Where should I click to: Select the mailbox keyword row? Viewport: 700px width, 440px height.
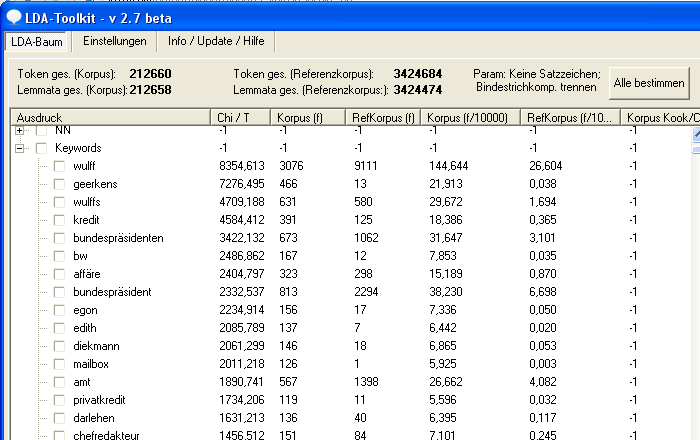[93, 364]
